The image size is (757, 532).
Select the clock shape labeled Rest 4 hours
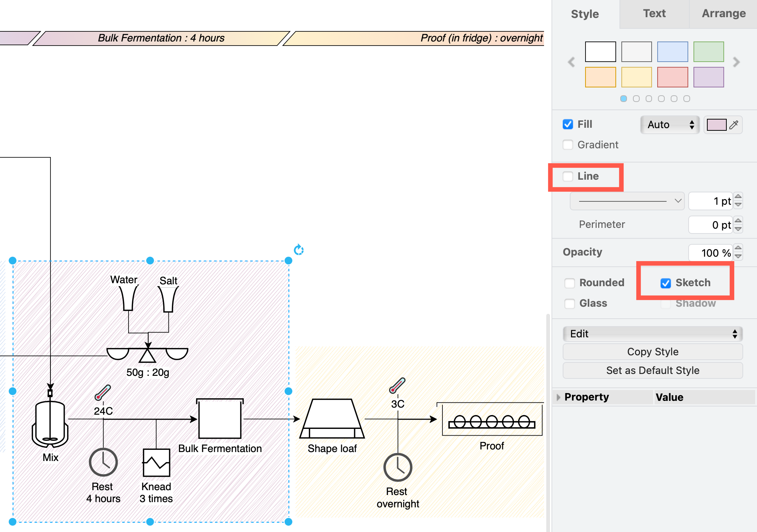[x=103, y=462]
